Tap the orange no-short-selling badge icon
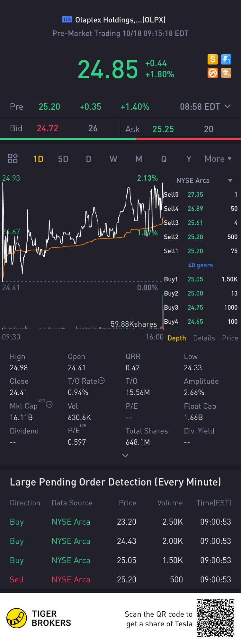 [213, 73]
